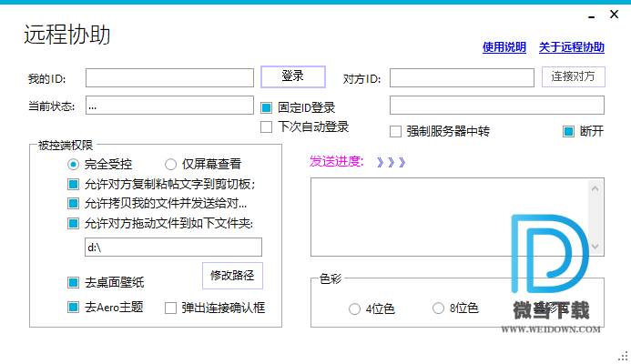Toggle the 固定ID登录 checkbox

click(x=267, y=106)
